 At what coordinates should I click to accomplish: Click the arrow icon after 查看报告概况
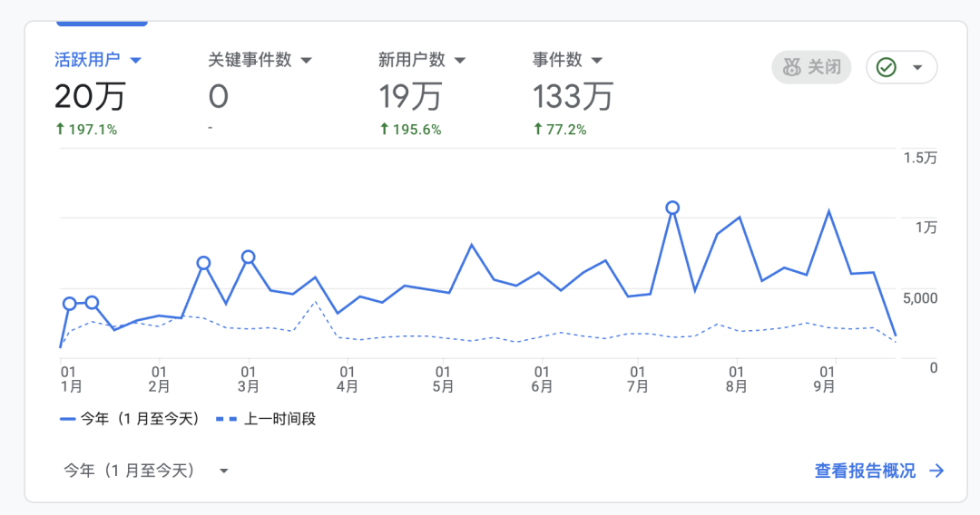[x=936, y=471]
